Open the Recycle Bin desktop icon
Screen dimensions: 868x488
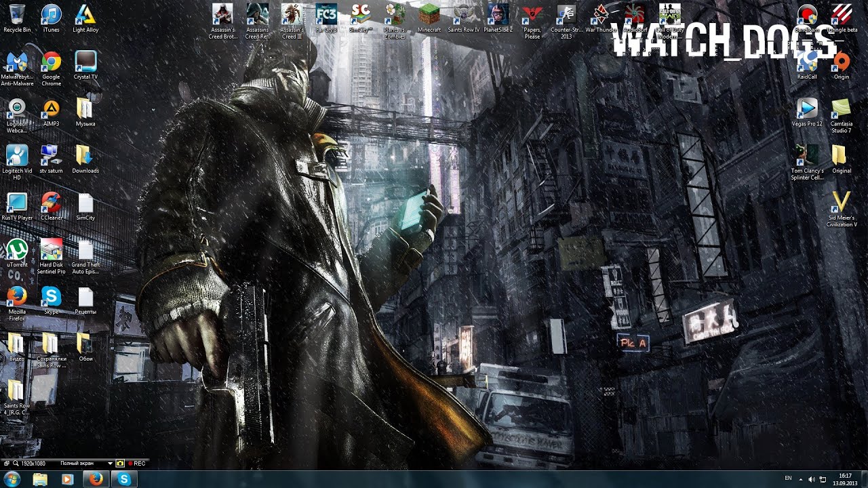click(17, 18)
